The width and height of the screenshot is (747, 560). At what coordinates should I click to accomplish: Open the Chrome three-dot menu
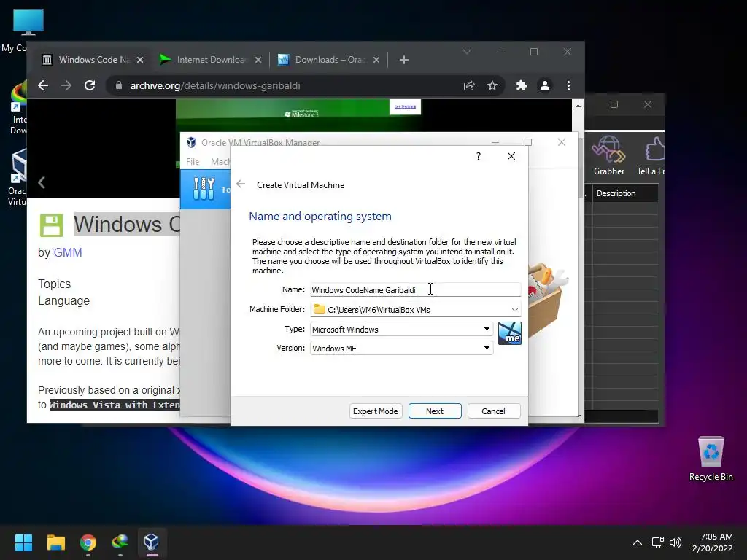pyautogui.click(x=568, y=86)
